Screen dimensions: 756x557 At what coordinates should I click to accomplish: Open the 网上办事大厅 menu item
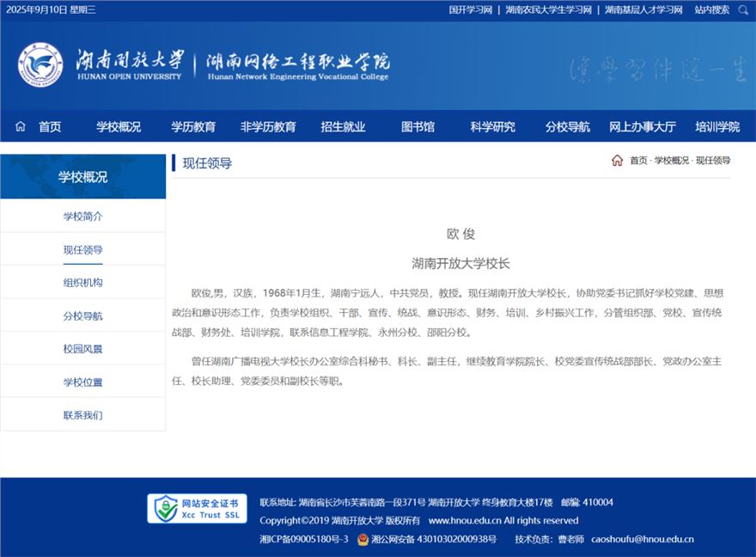(643, 126)
